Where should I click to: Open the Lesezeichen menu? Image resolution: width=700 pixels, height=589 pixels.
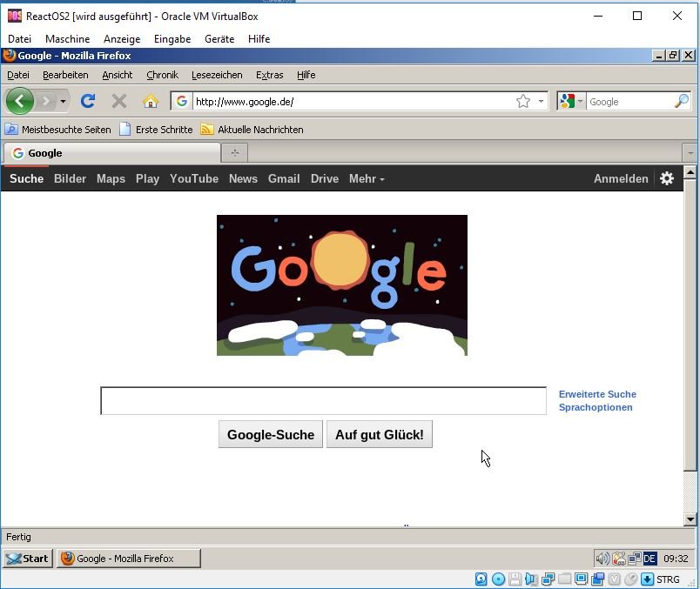(217, 75)
